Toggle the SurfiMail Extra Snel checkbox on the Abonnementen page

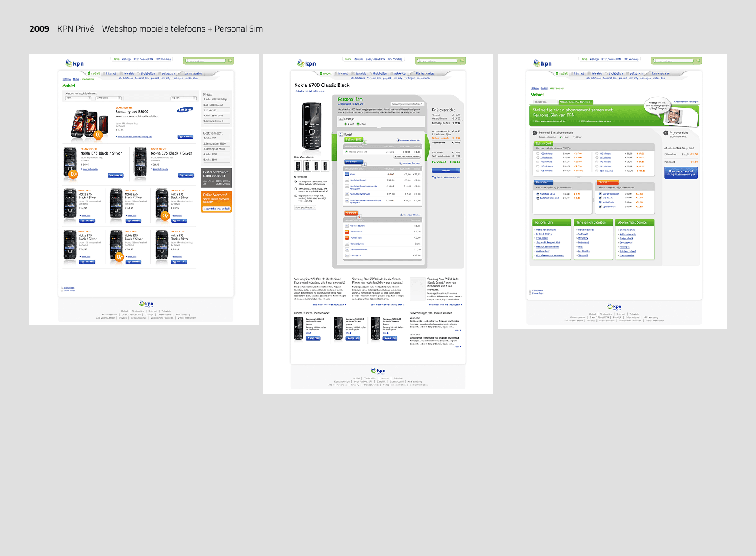[x=538, y=198]
